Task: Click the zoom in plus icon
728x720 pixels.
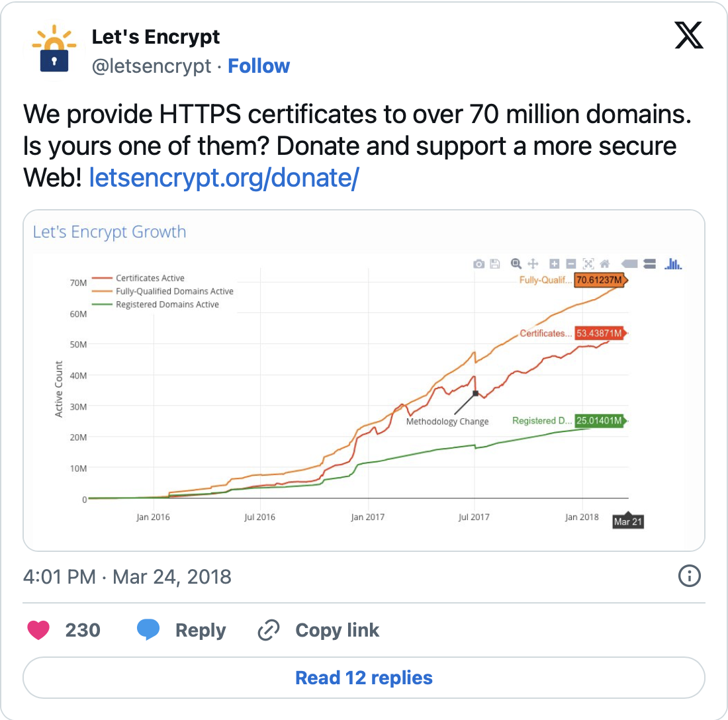Action: pos(555,264)
